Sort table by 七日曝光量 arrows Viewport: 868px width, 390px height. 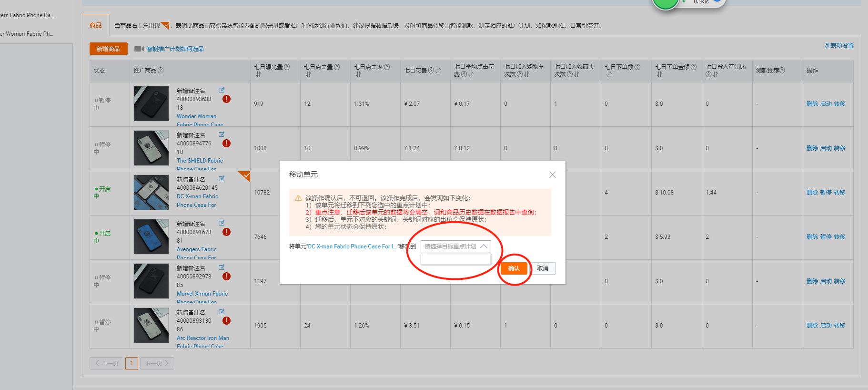tap(258, 74)
